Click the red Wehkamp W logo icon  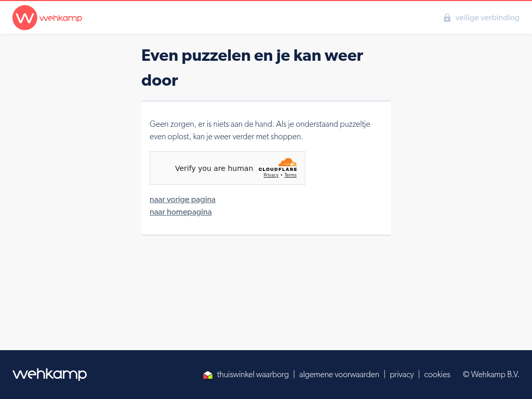[x=25, y=18]
